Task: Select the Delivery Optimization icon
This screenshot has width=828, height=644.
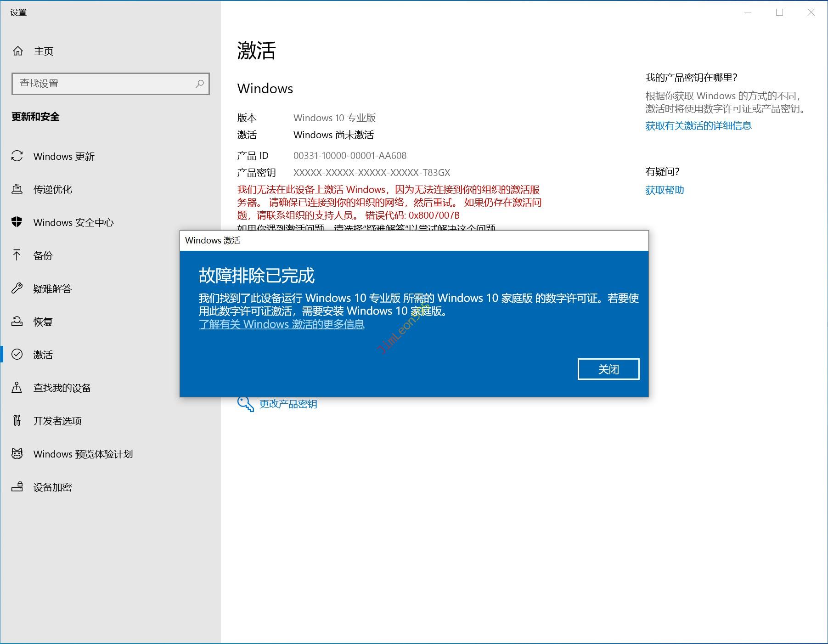Action: (x=17, y=189)
